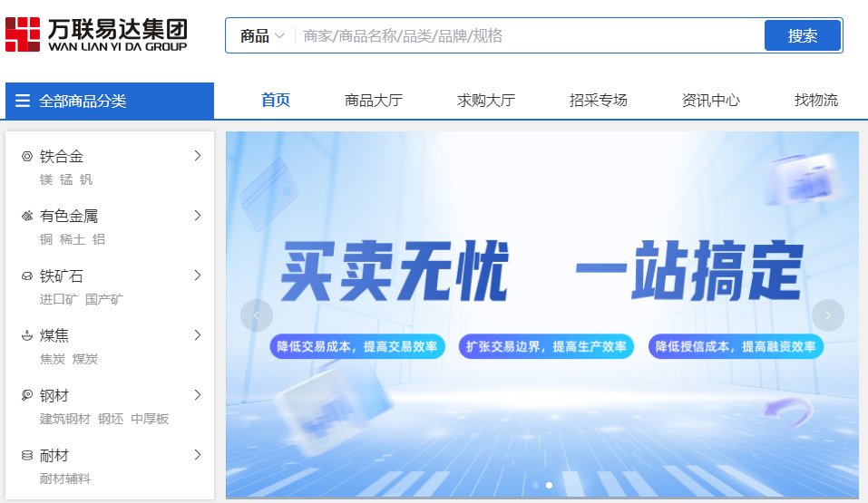
Task: Select the 钒 subcategory
Action: pyautogui.click(x=86, y=179)
